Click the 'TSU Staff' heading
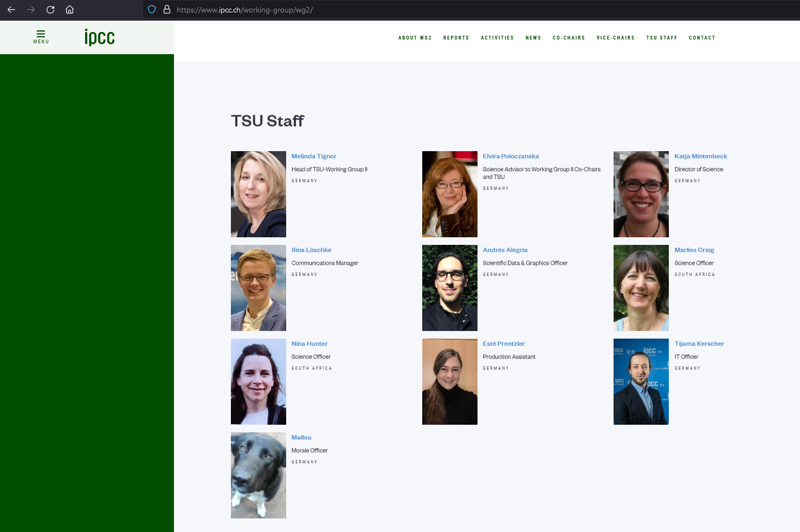This screenshot has width=800, height=532. click(x=268, y=121)
